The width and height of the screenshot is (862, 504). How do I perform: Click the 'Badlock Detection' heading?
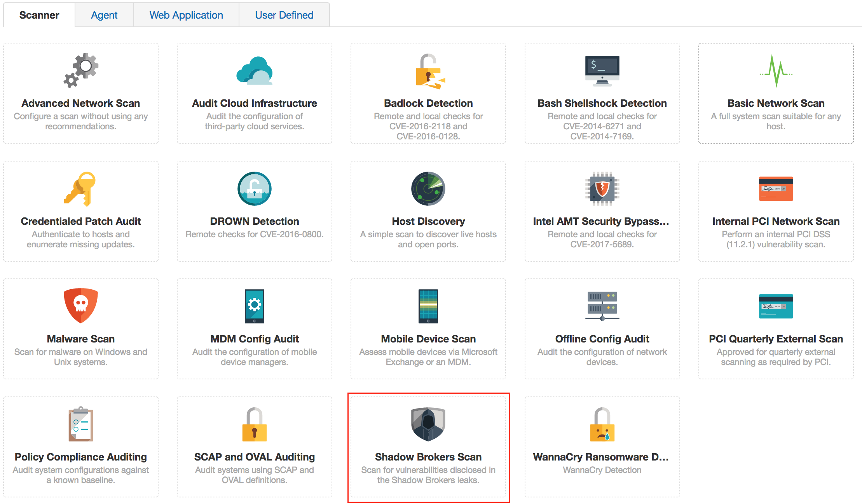[x=428, y=103]
